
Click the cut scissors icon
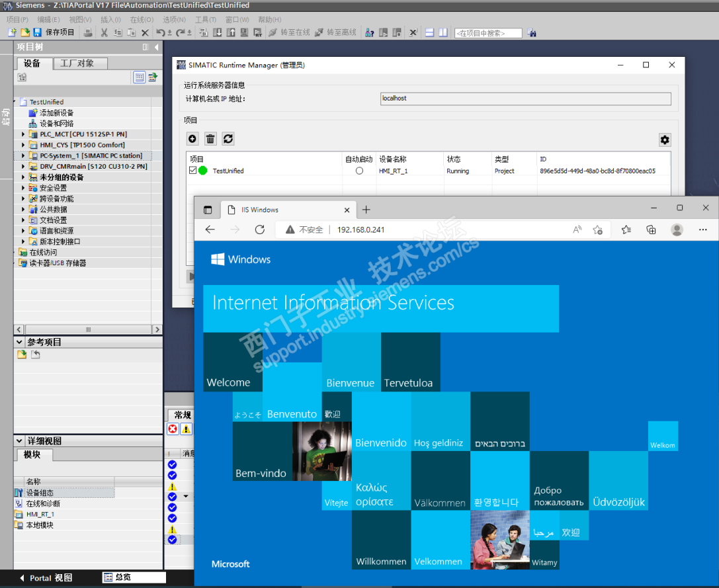tap(105, 32)
